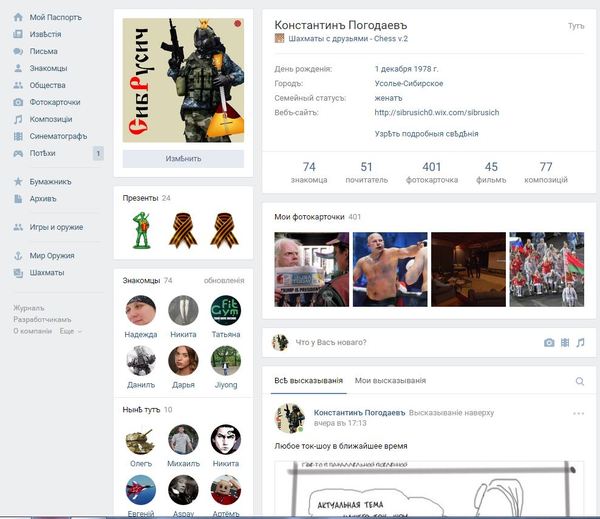Click the search icon on wall tabs
600x519 pixels.
(580, 381)
